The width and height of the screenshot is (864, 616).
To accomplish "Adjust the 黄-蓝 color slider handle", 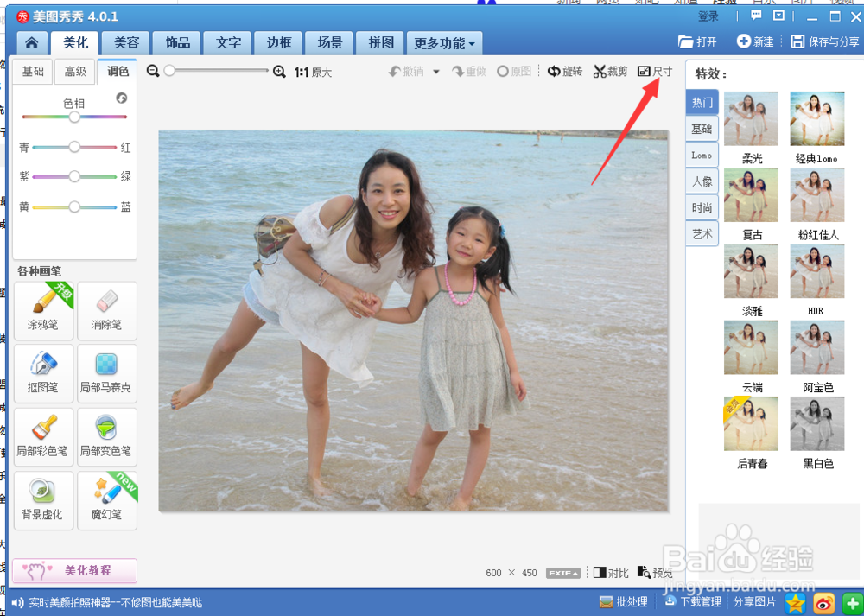I will [x=74, y=207].
